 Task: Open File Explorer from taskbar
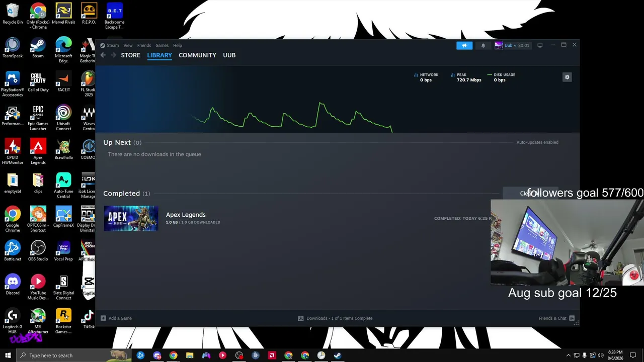click(x=190, y=355)
